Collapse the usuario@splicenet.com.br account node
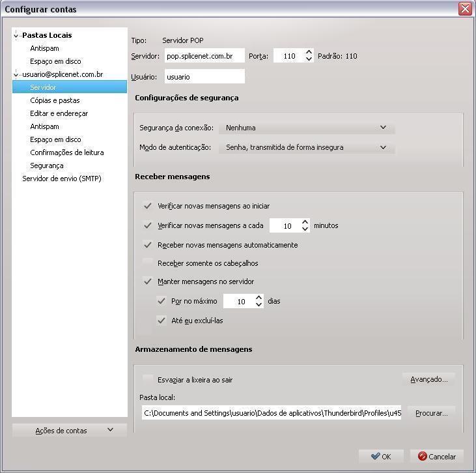This screenshot has height=473, width=476. click(16, 74)
